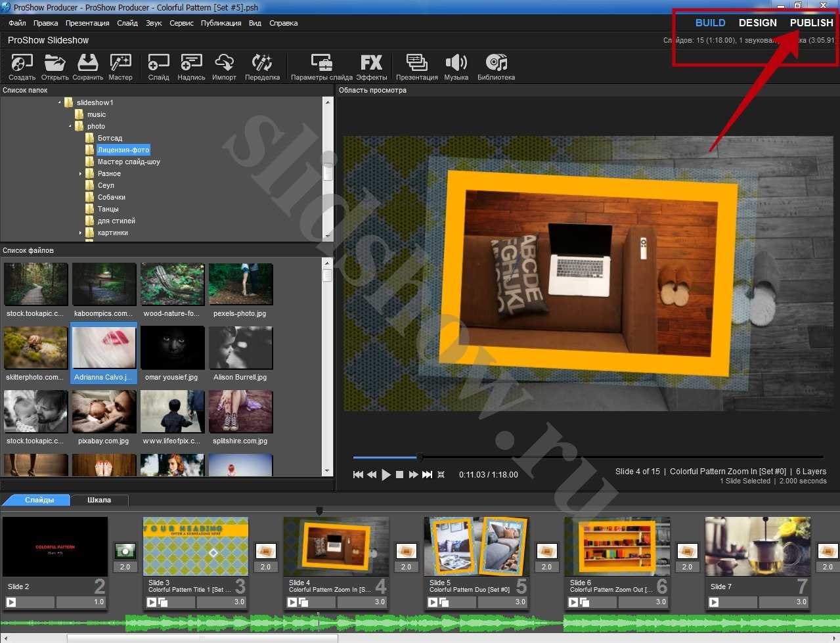Click the Создать (Create) toolbar icon
Screen dimensions: 840x643
click(22, 64)
